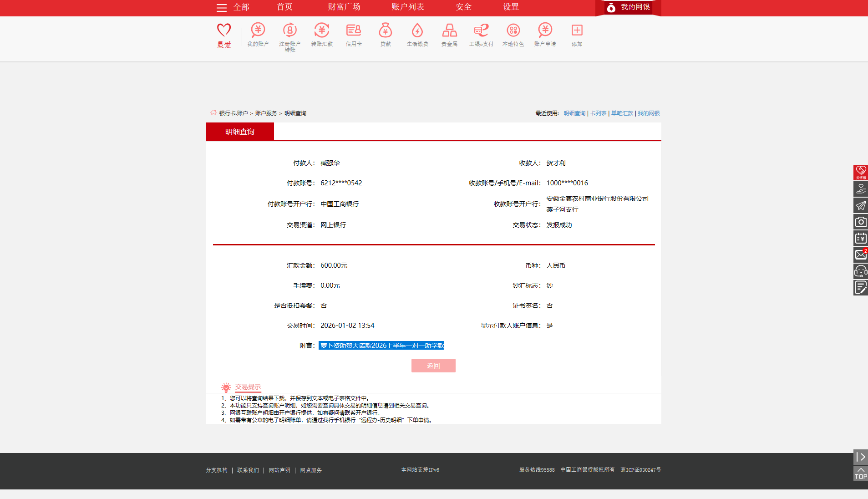Select the 转账汇款 transfer icon

[322, 36]
